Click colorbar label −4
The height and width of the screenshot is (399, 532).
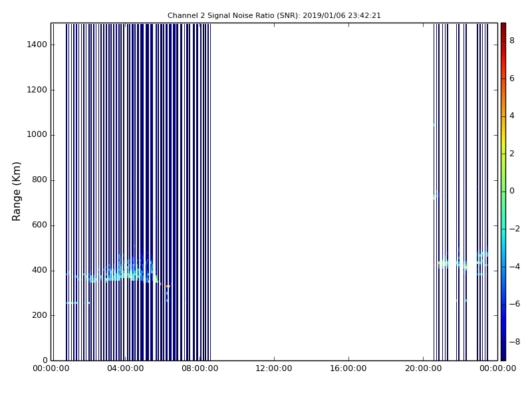(x=515, y=267)
